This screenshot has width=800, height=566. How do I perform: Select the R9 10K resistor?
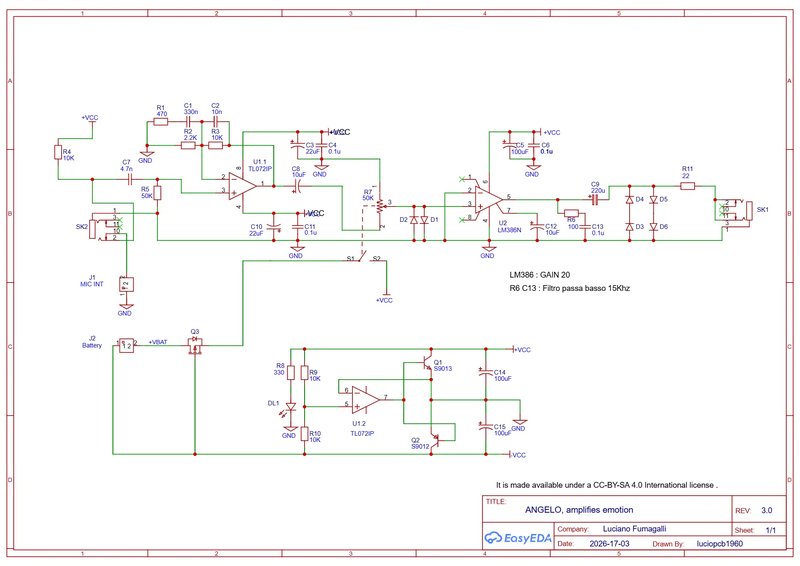[305, 373]
